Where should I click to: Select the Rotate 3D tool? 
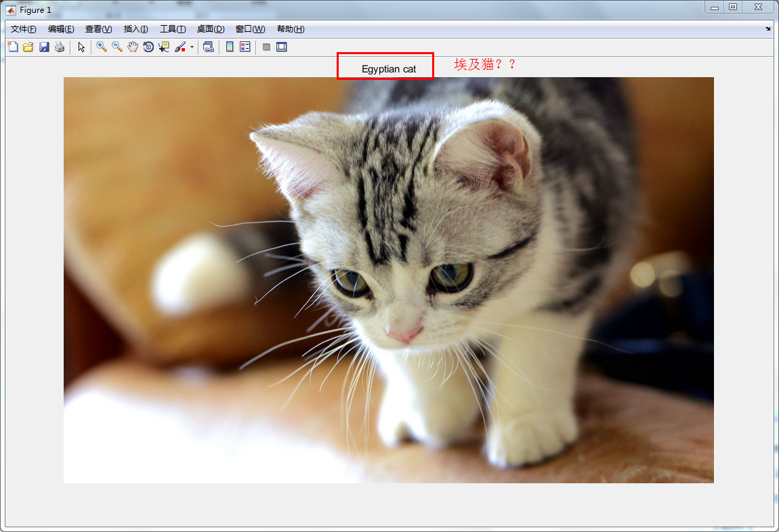click(x=148, y=47)
